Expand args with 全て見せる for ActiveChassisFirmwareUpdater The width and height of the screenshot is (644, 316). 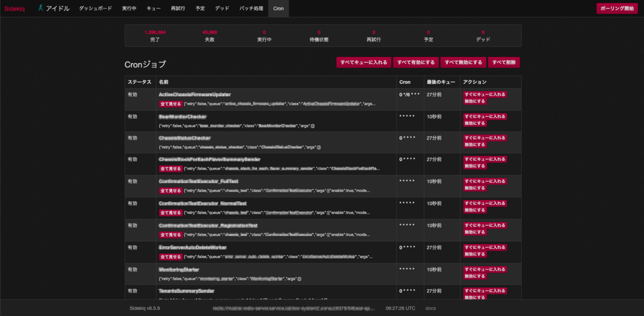(x=171, y=104)
